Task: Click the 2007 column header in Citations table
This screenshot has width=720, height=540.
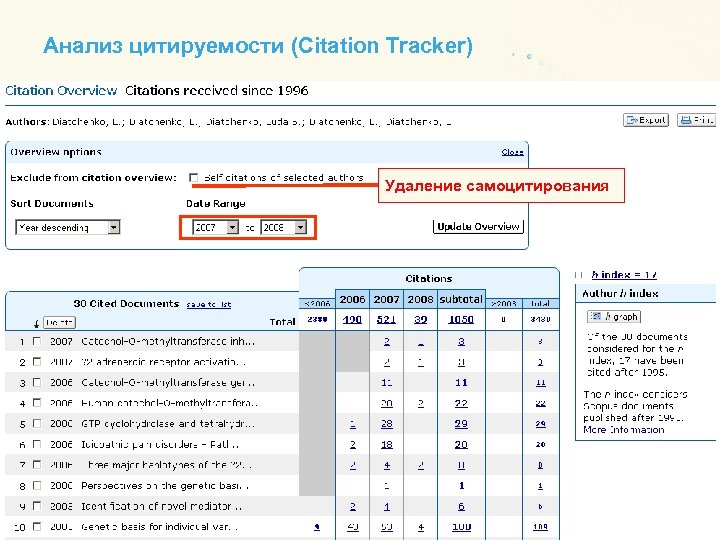Action: [x=386, y=299]
